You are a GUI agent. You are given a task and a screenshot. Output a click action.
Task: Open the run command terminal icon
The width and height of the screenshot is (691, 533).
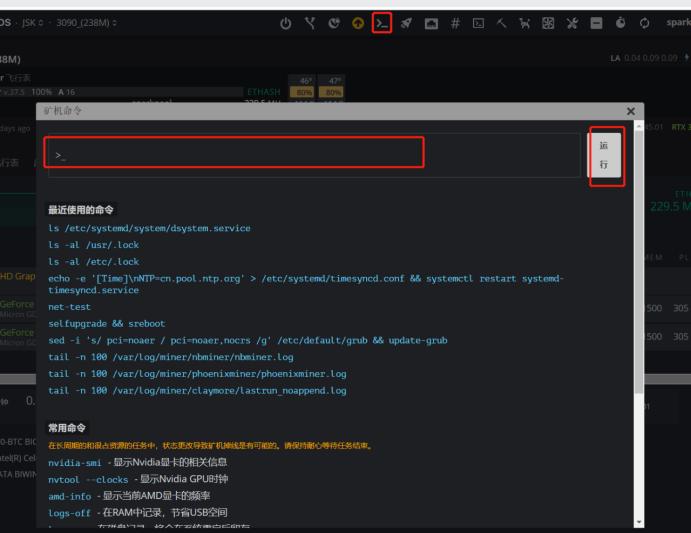click(381, 22)
